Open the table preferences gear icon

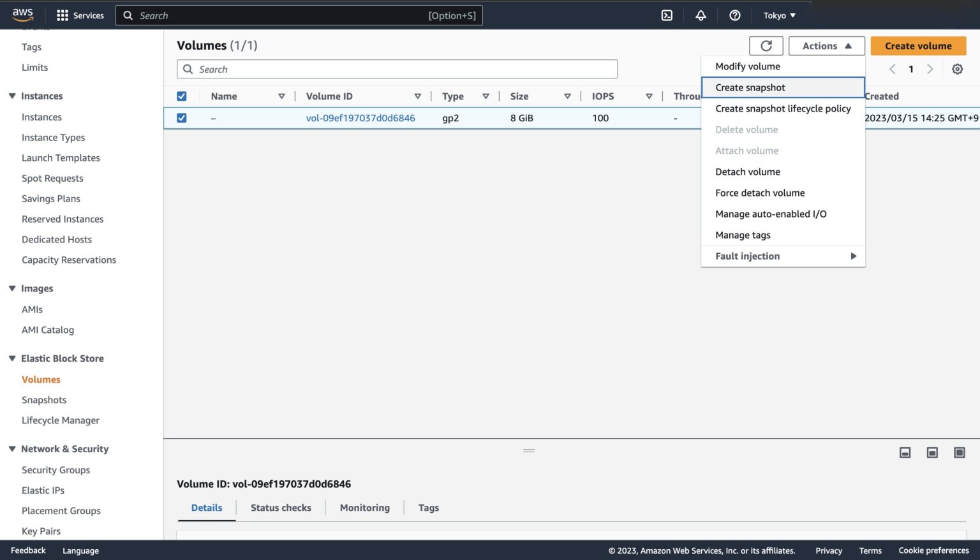point(958,69)
